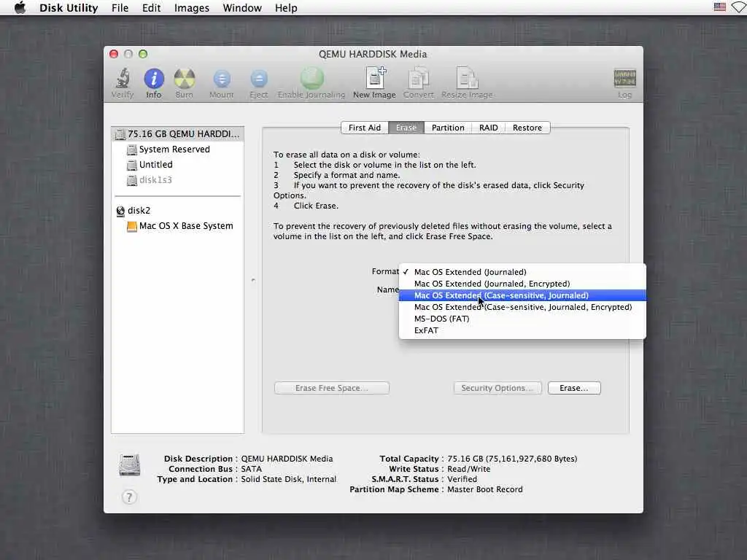Screen dimensions: 747x560
Task: Click the Connection Bus value SATA
Action: pos(252,470)
